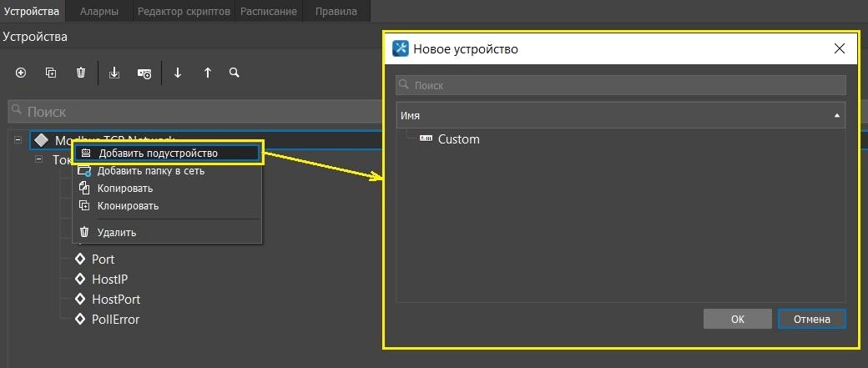Open the Редактор скриптов tab

(x=184, y=12)
